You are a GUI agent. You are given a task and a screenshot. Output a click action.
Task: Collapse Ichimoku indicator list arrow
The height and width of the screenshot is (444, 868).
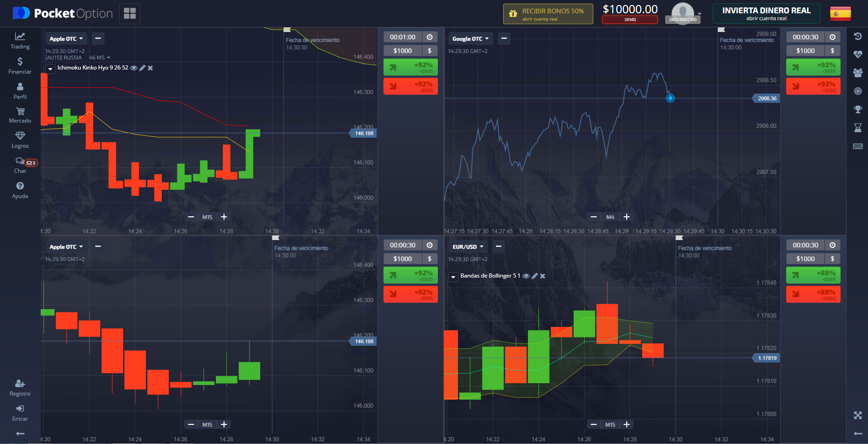50,69
